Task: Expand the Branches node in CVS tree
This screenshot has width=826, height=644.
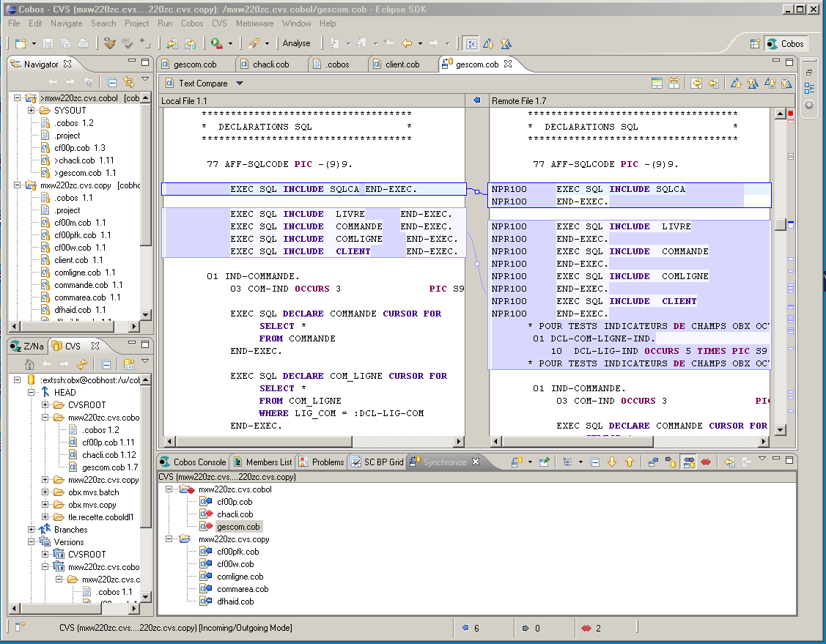Action: 31,530
